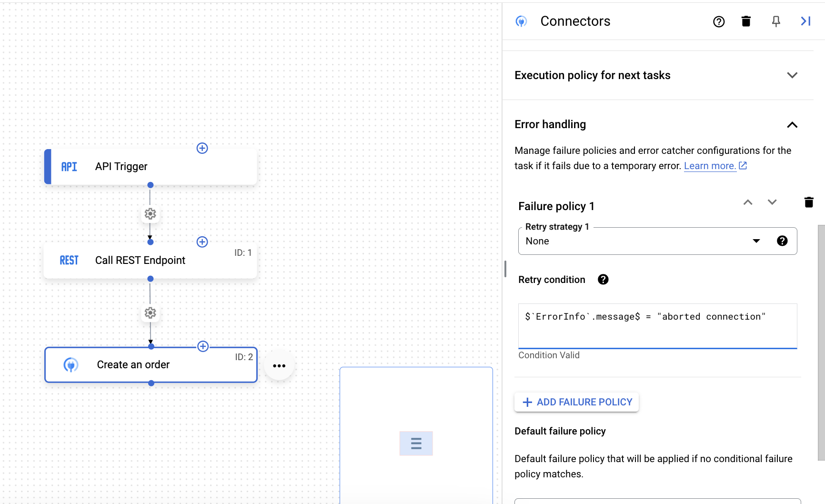Open the Learn more link about failure policies
The height and width of the screenshot is (504, 825).
pos(710,166)
